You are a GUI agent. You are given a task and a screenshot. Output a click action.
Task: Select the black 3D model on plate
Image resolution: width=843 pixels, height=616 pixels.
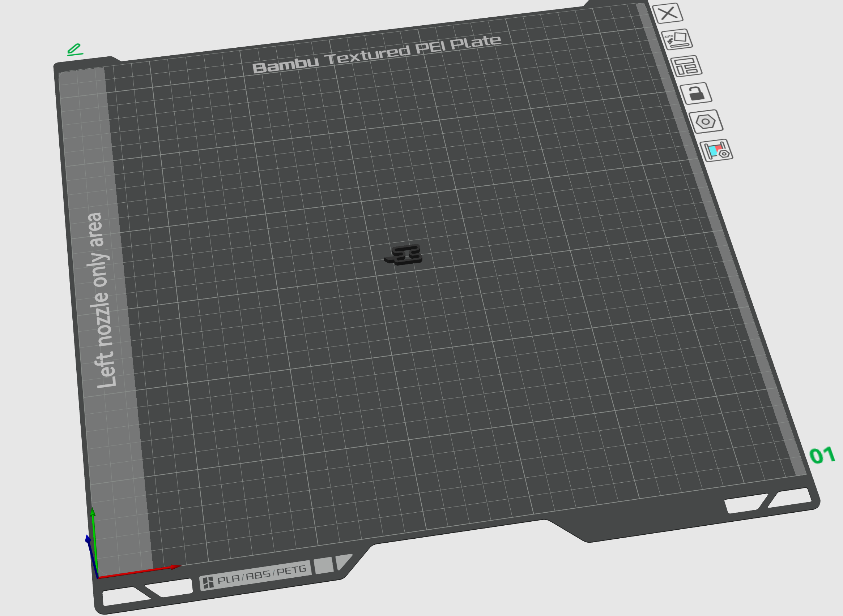point(403,255)
